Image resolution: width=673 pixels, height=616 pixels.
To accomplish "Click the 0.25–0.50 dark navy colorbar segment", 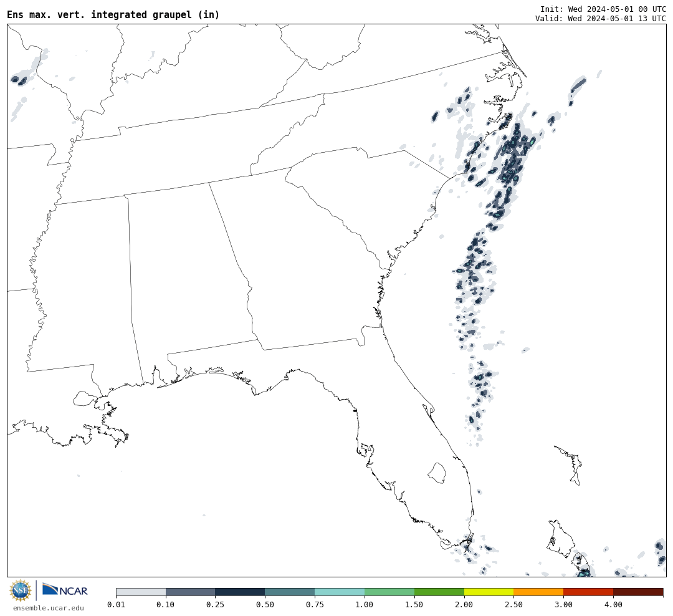I will pyautogui.click(x=241, y=592).
